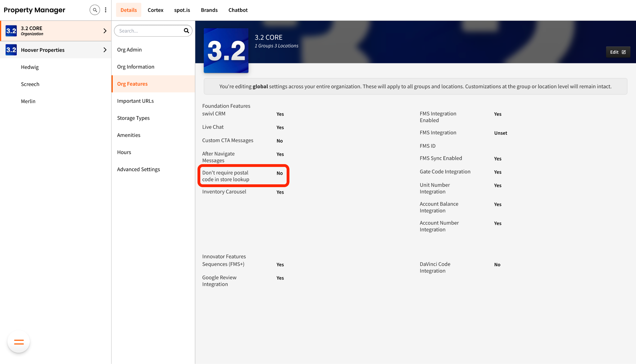
Task: Open the Chatbot tab
Action: (238, 10)
